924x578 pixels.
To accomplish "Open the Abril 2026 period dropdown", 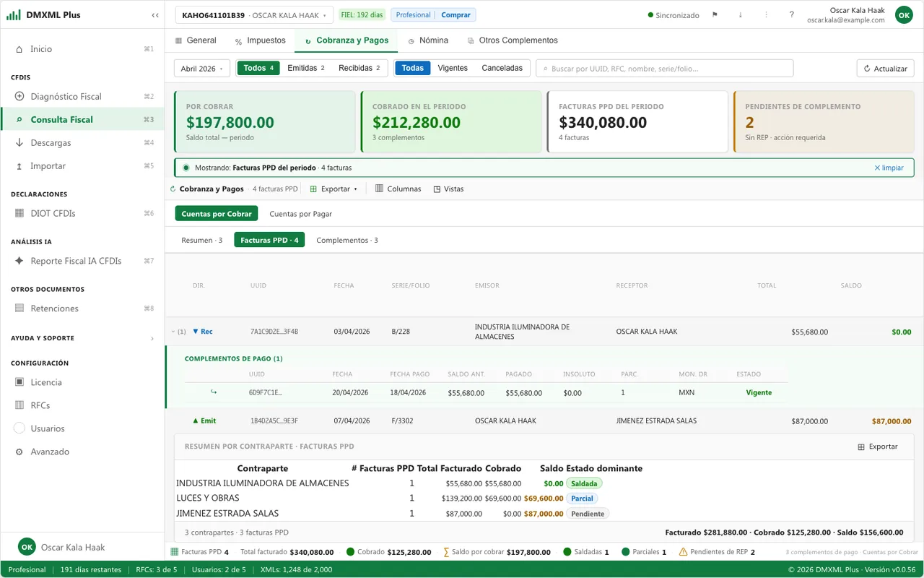I will (x=202, y=69).
